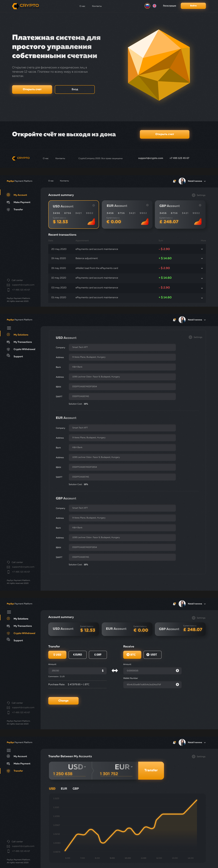Click the hero Открыть счет button beside Вход
218x868 pixels.
pos(32,89)
